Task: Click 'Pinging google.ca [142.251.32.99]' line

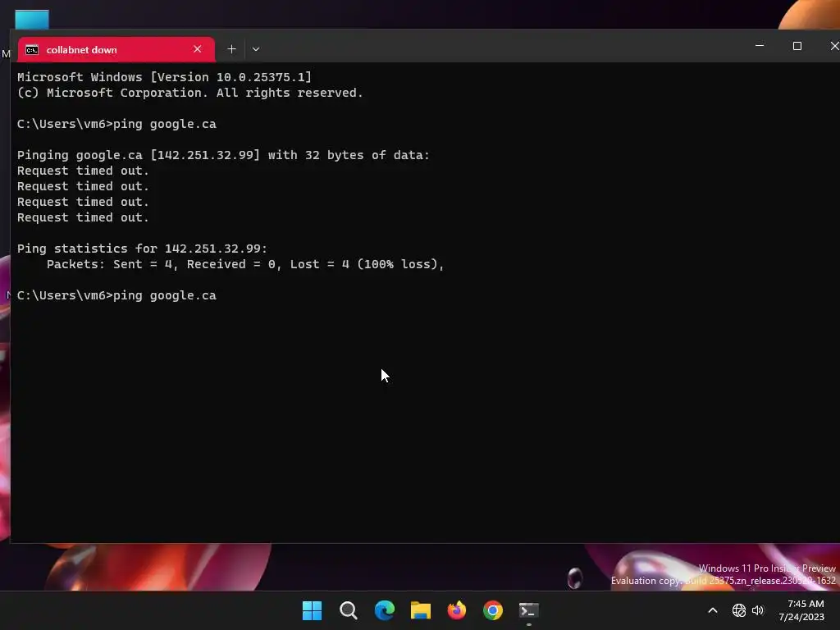Action: point(223,155)
